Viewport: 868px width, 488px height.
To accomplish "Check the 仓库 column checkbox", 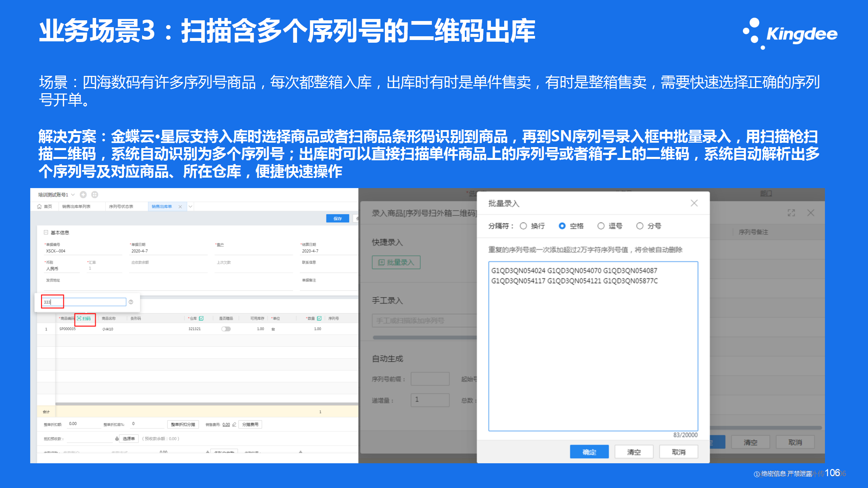I will coord(201,318).
